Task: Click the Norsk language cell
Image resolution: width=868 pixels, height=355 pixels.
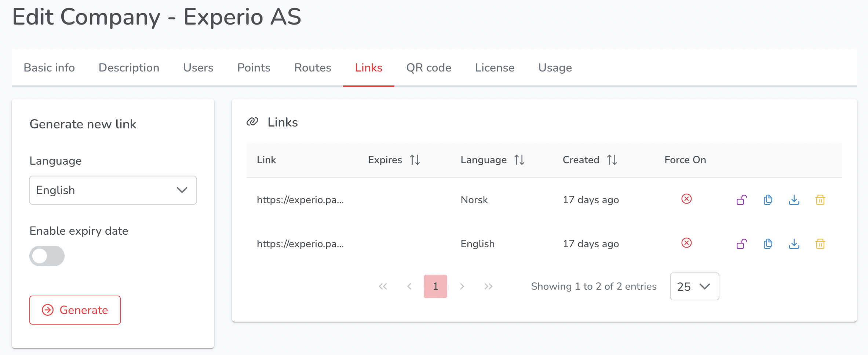Action: (x=474, y=200)
